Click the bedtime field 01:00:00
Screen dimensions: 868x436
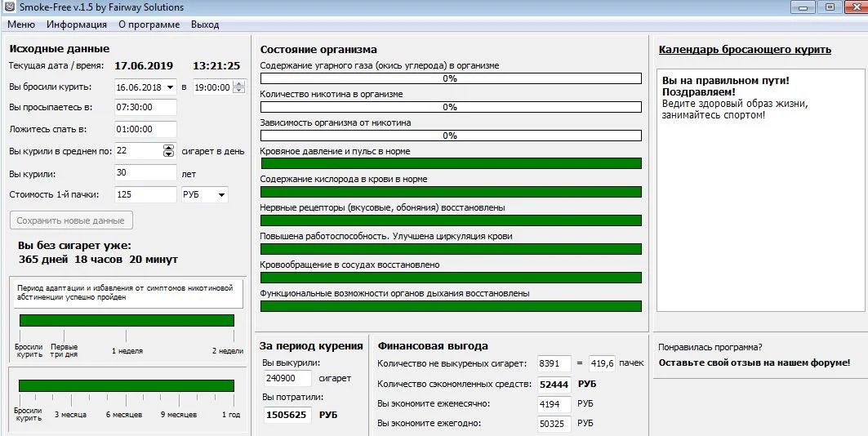tap(145, 130)
